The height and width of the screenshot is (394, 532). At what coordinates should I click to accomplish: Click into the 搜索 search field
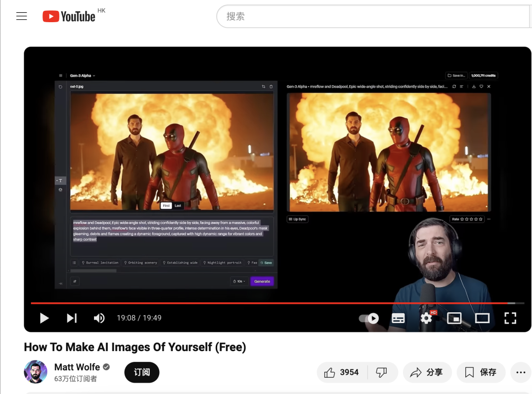pyautogui.click(x=373, y=16)
